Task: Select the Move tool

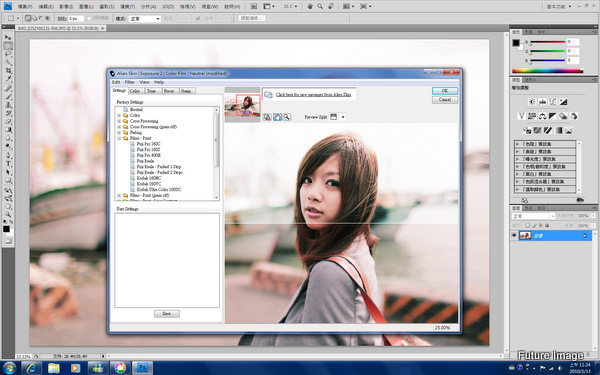Action: coord(8,38)
